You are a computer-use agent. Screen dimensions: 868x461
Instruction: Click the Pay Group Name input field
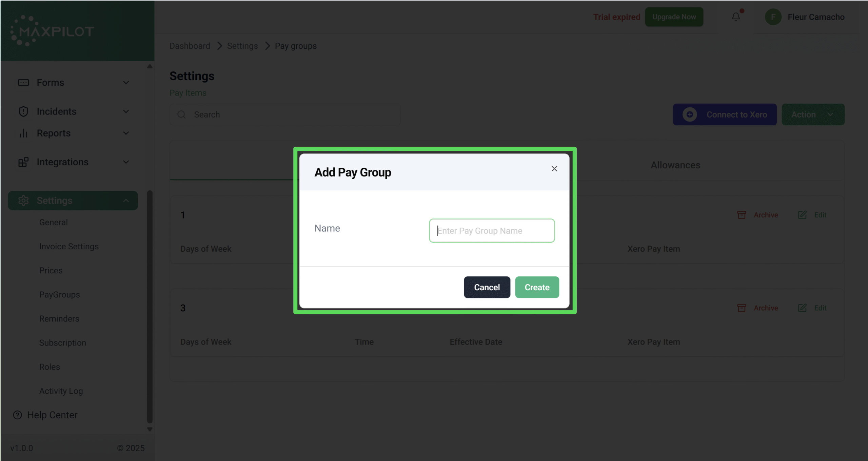pyautogui.click(x=492, y=231)
